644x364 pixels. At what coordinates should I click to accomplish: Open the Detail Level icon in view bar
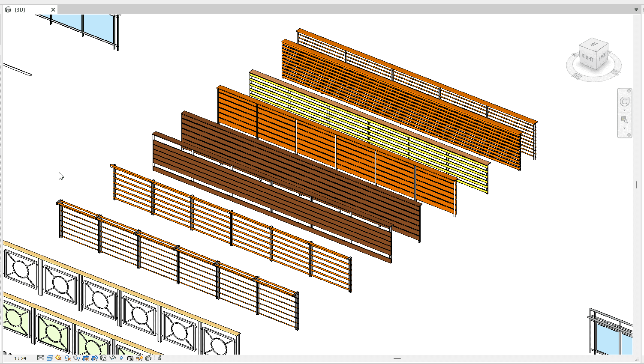(41, 358)
